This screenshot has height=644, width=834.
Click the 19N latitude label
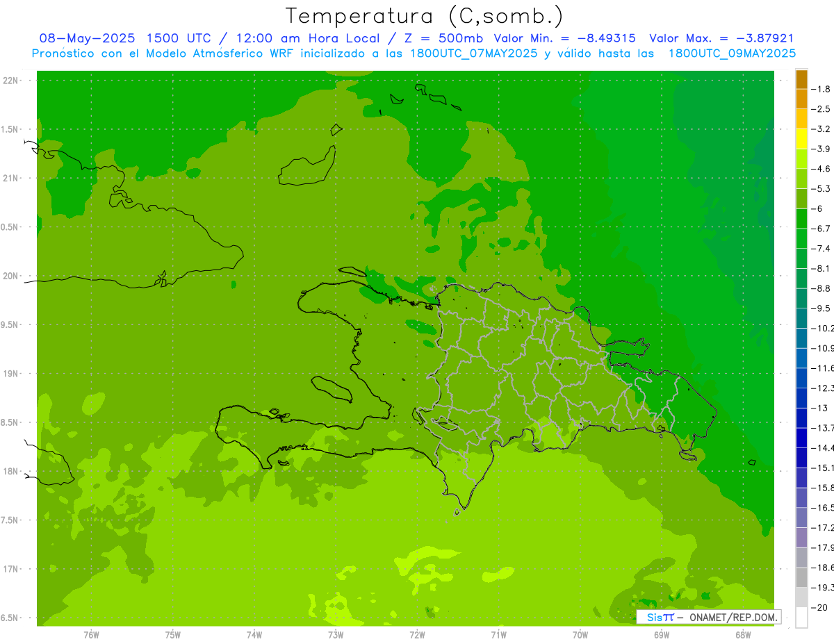pos(11,373)
